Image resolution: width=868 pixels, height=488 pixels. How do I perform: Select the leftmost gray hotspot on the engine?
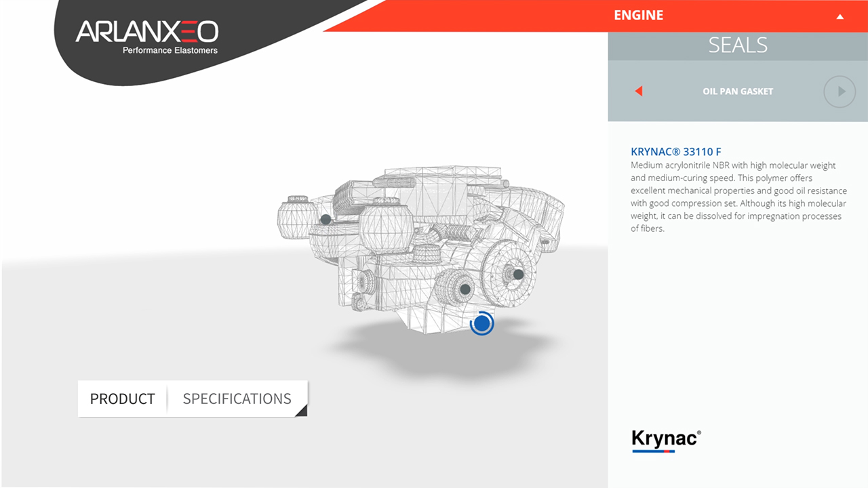click(x=325, y=220)
